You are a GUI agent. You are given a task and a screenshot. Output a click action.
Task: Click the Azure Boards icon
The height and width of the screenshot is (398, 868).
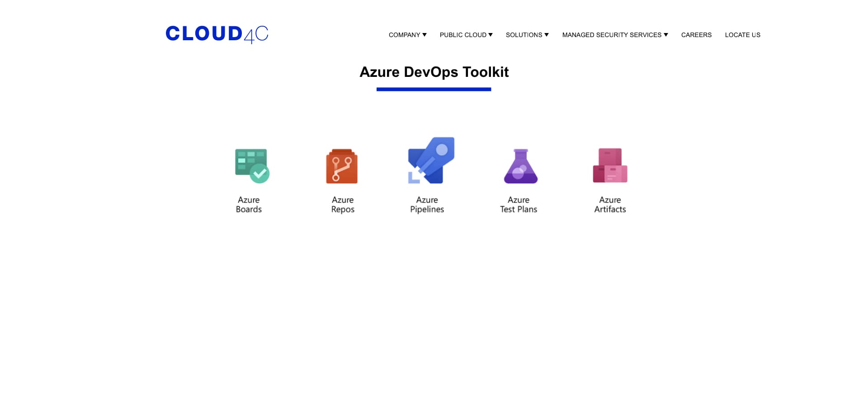pos(252,166)
